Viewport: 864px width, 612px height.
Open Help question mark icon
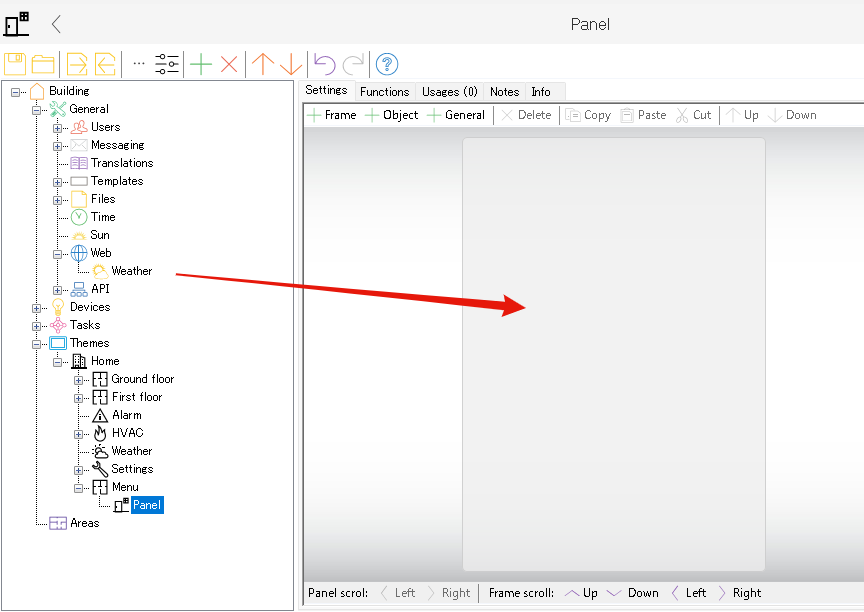387,64
